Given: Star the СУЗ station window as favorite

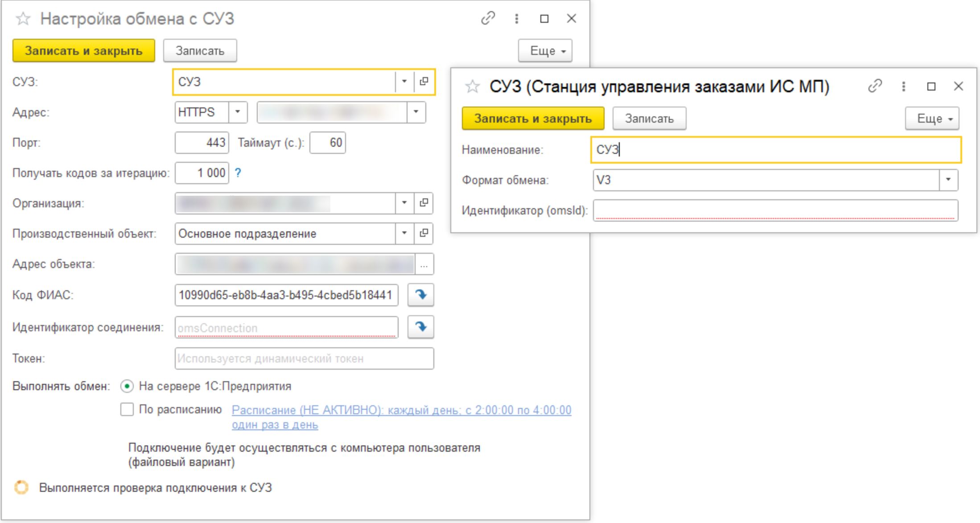Looking at the screenshot, I should 473,86.
